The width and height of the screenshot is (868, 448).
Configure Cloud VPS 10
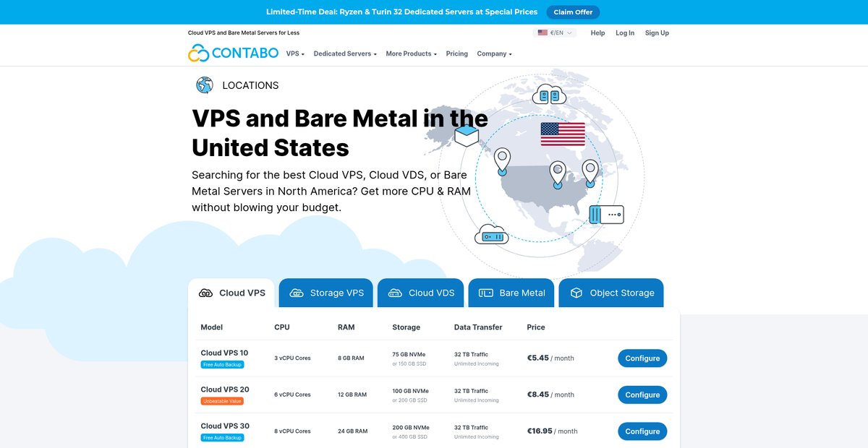click(642, 358)
